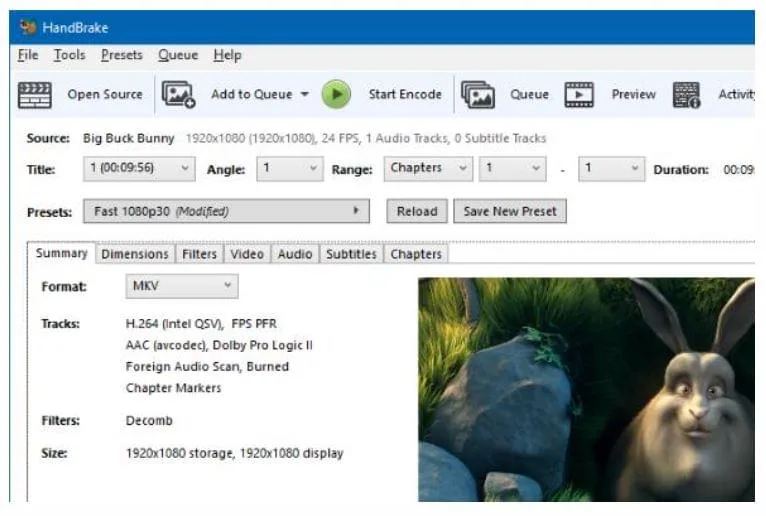Expand the Presets selector Fast 1080p30
The height and width of the screenshot is (516, 766).
[226, 211]
